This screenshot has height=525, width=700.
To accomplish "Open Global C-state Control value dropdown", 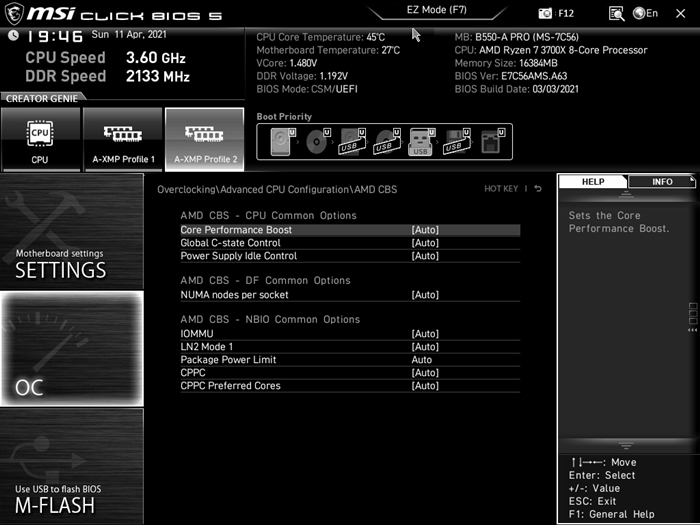I will 425,243.
